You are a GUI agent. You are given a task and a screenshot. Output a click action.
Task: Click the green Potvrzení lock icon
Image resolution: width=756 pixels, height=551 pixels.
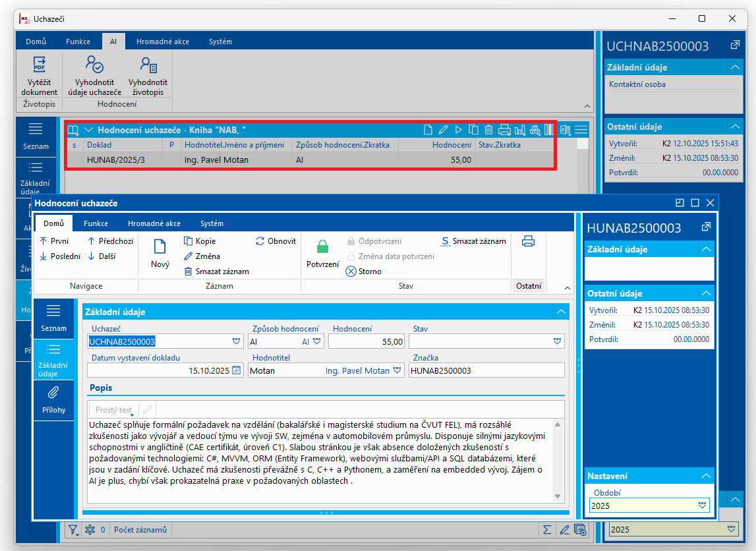click(322, 246)
